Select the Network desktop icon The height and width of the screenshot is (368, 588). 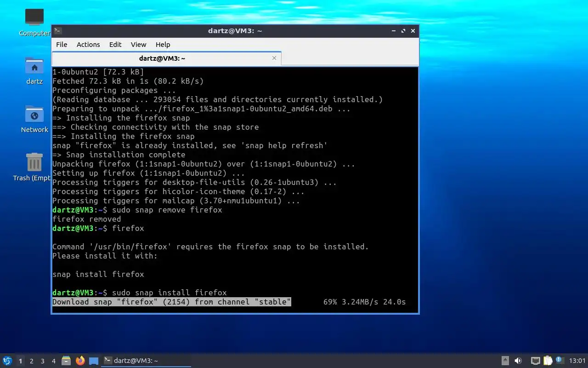34,119
